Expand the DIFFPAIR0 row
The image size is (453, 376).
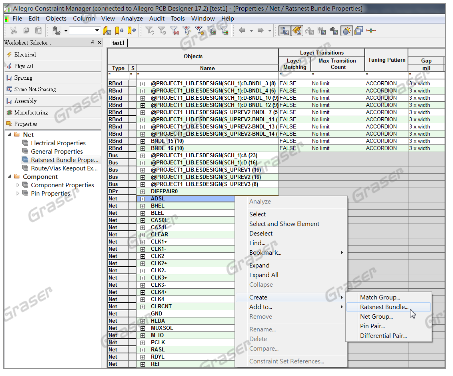point(142,191)
